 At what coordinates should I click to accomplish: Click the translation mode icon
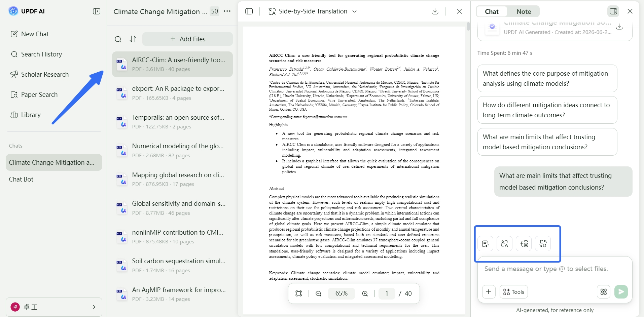click(272, 11)
